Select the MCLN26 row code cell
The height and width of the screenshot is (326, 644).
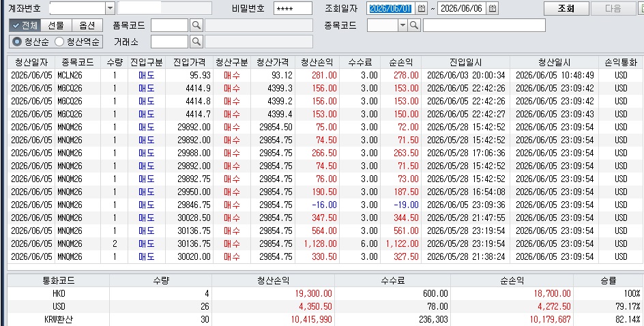point(78,76)
